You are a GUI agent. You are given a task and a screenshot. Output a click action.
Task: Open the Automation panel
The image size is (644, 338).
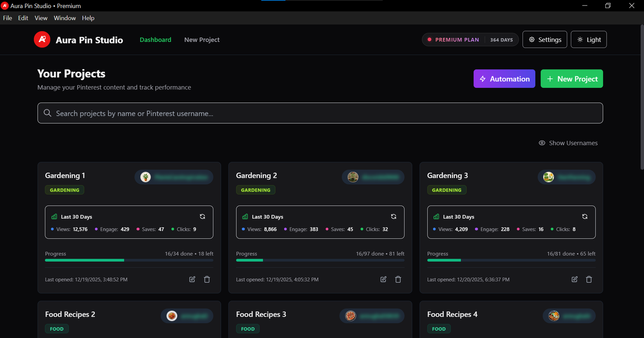pyautogui.click(x=504, y=79)
